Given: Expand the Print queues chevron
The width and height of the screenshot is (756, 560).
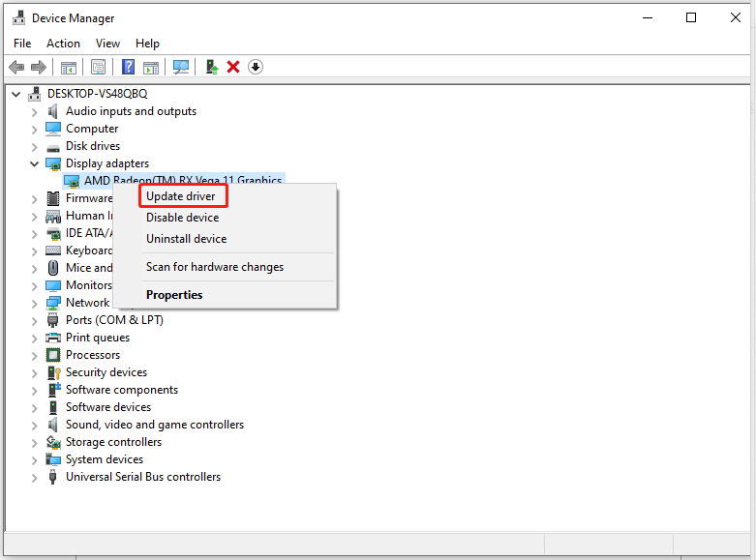Looking at the screenshot, I should tap(34, 339).
